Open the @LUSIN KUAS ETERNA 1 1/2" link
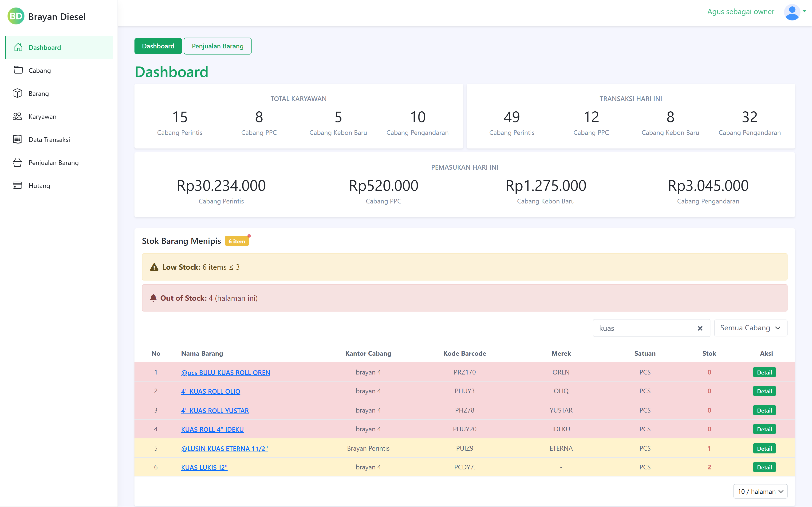This screenshot has width=812, height=507. pos(225,448)
